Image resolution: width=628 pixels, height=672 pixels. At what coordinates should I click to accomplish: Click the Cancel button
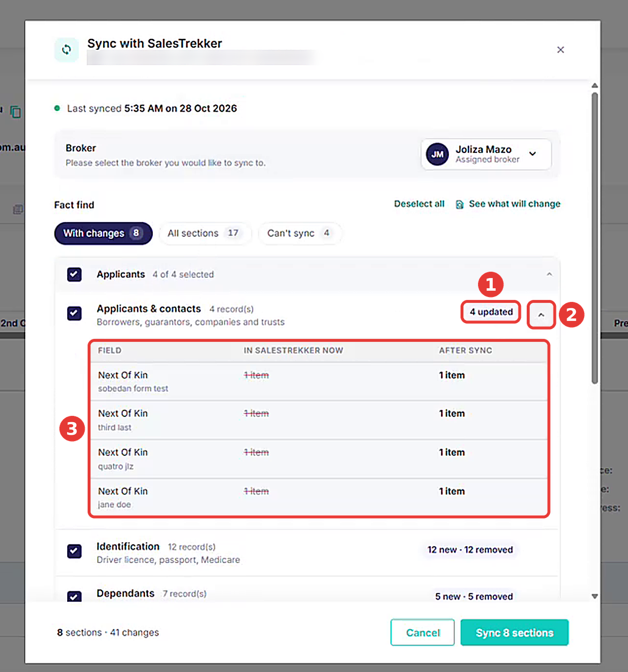pyautogui.click(x=423, y=633)
